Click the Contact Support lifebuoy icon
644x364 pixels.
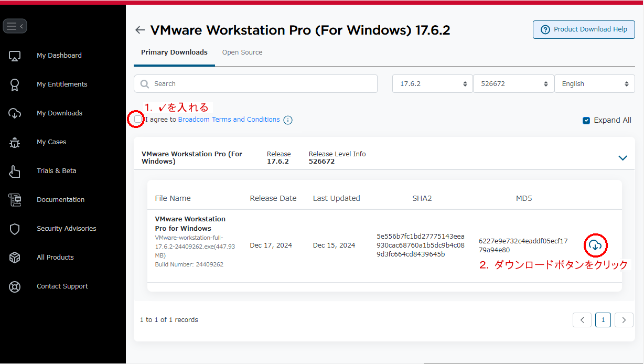(15, 286)
